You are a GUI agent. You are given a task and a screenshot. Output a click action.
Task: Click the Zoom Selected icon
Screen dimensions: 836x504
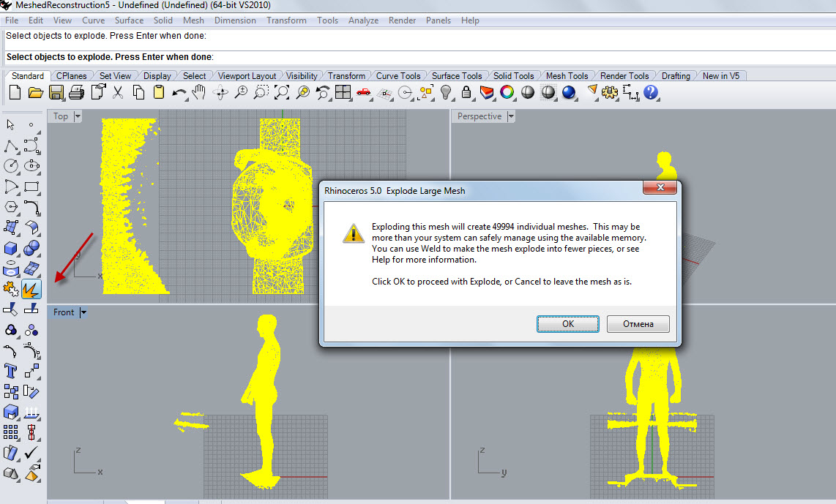pos(302,93)
